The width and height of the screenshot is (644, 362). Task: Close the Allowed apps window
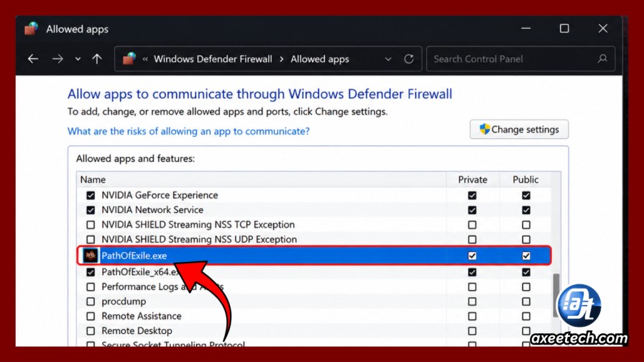pyautogui.click(x=602, y=28)
